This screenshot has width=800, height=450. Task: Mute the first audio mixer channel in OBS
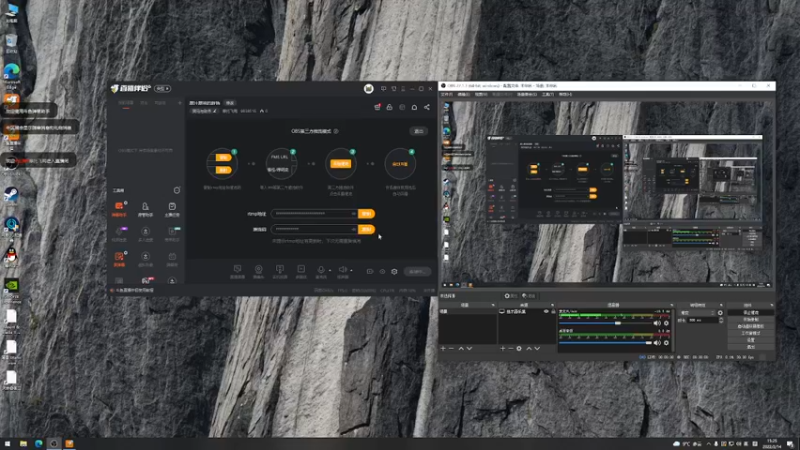coord(657,323)
